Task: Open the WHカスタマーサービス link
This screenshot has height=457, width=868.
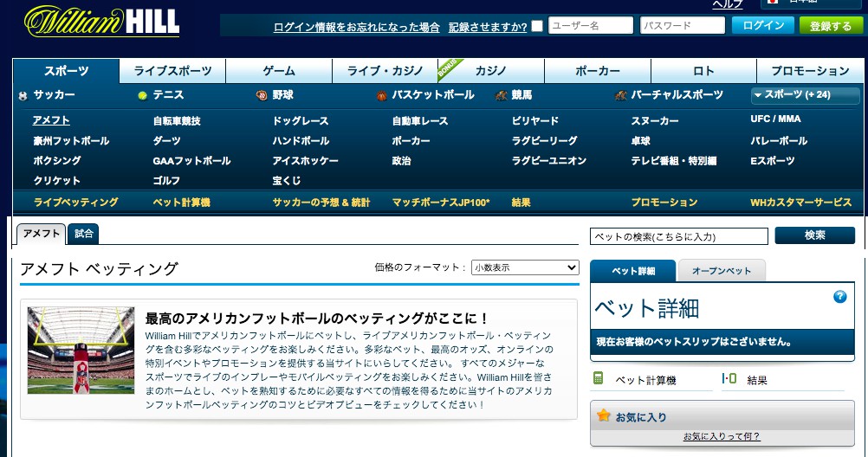Action: point(801,202)
